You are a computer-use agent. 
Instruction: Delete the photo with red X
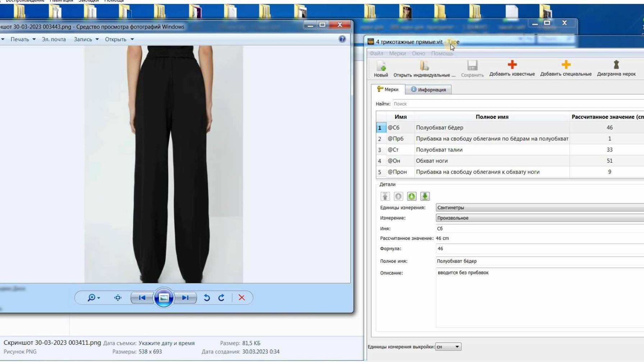242,298
